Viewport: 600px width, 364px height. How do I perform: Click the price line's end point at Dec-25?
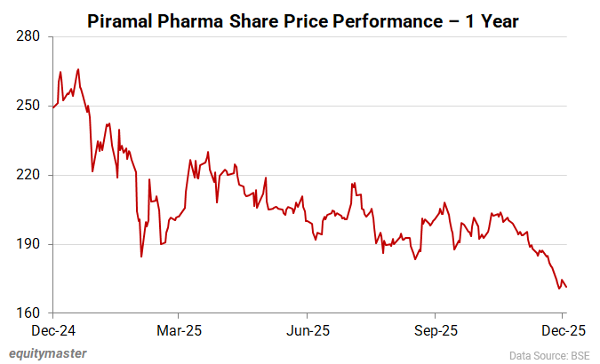[566, 287]
